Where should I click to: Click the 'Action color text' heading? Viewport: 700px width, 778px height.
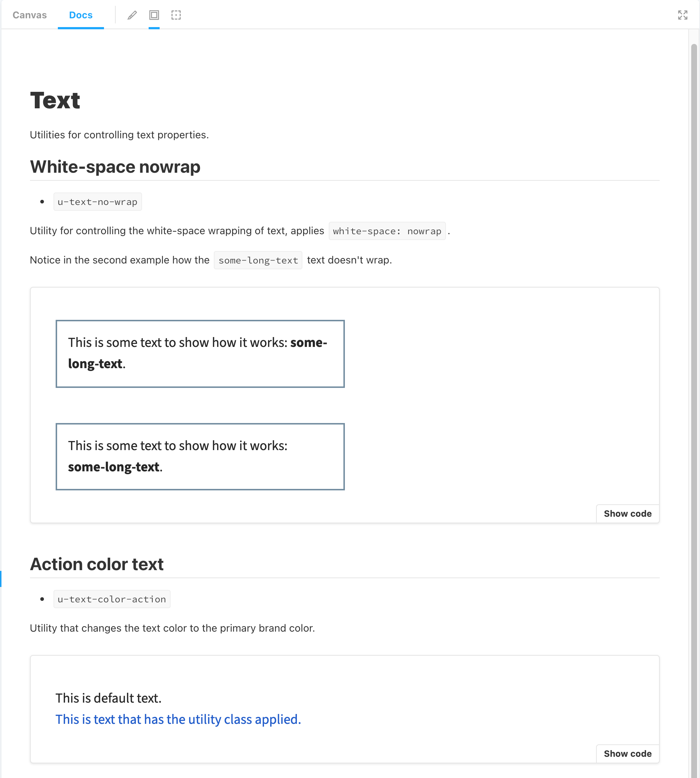[97, 564]
